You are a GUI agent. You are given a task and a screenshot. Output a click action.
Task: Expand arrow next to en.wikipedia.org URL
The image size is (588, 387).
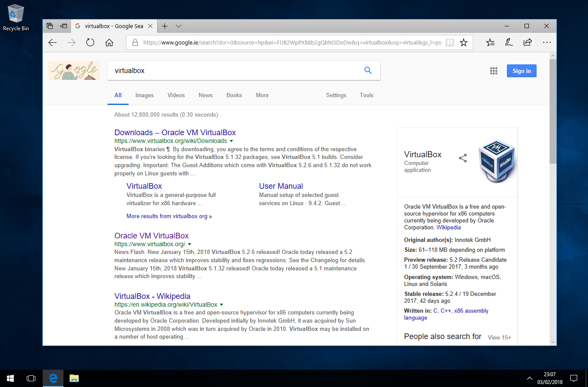[221, 305]
